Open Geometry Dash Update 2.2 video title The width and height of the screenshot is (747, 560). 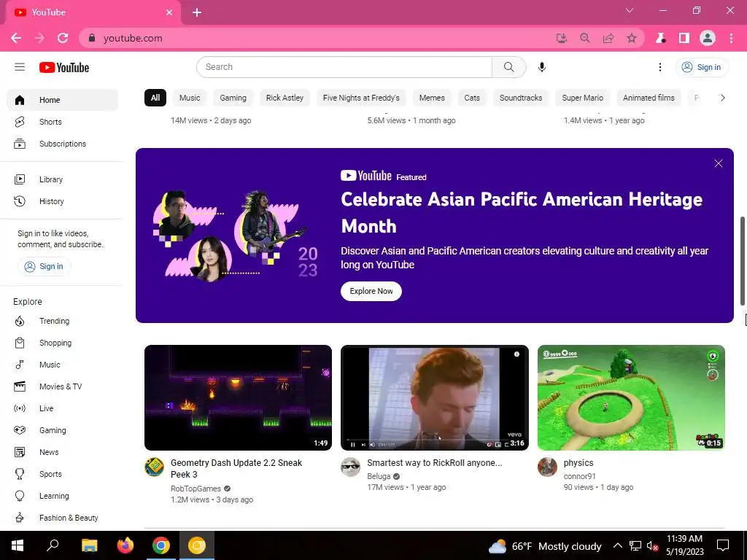236,469
